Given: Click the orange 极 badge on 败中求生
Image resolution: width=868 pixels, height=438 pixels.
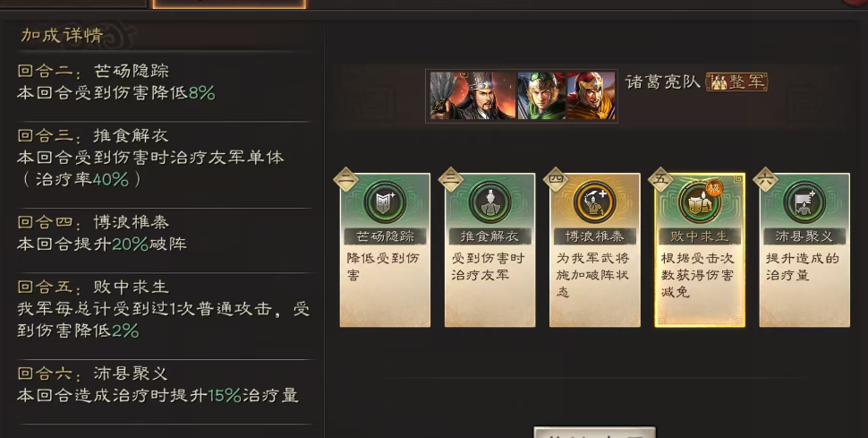Looking at the screenshot, I should pos(715,188).
